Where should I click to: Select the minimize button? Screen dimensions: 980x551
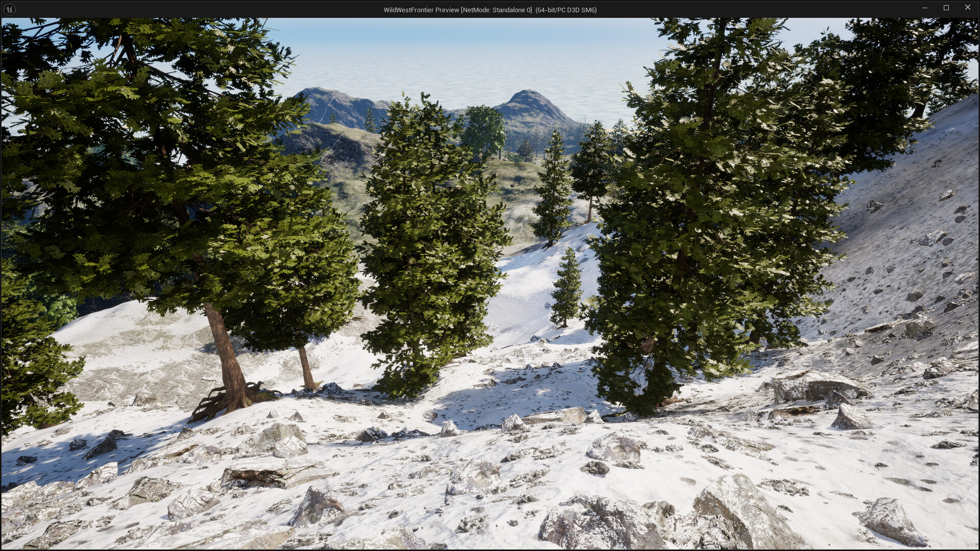(925, 7)
